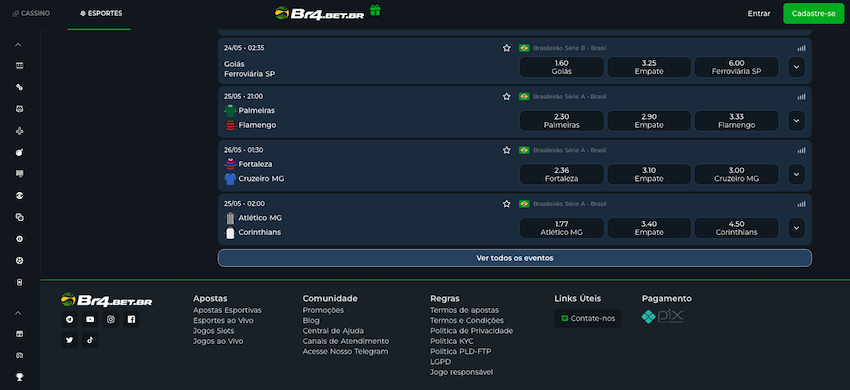Open Central de Ajuda footer link
This screenshot has height=390, width=850.
[x=333, y=331]
